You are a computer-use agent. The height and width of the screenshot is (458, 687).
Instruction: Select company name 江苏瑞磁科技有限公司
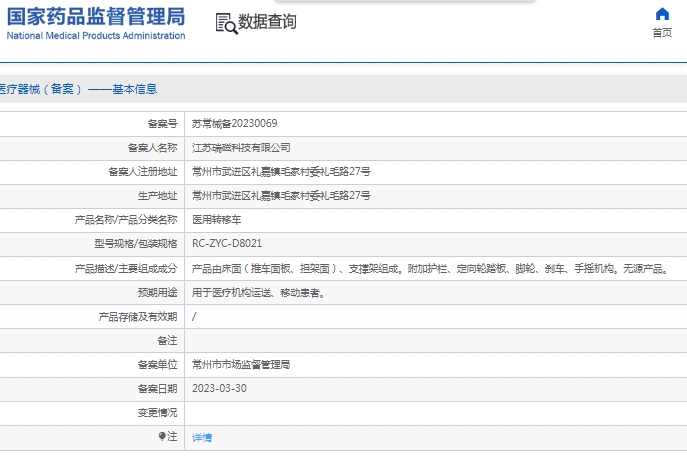241,148
